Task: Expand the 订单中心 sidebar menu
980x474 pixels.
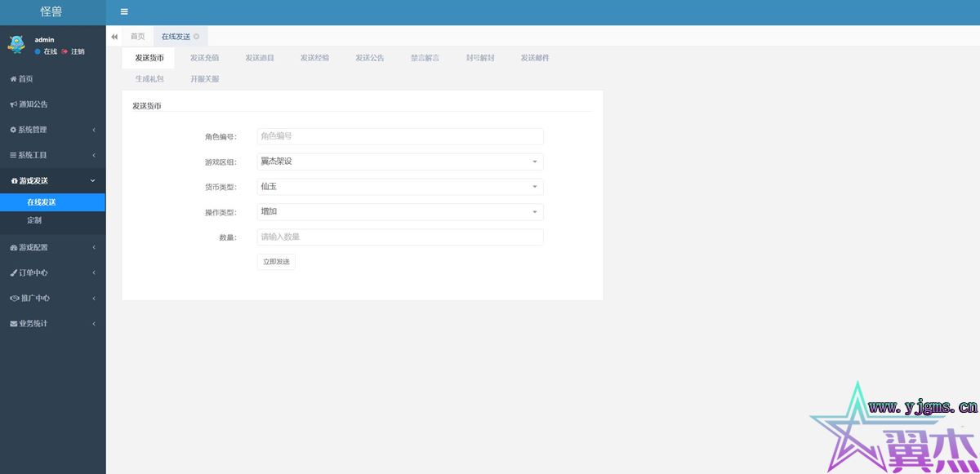Action: 52,272
